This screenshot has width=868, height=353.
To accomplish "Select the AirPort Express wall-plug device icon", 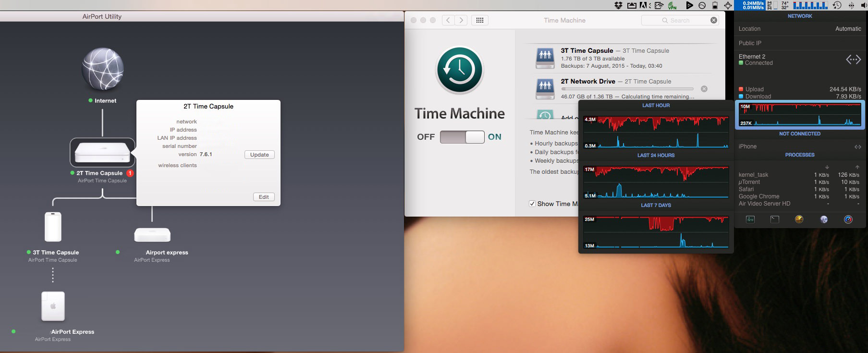I will click(53, 306).
